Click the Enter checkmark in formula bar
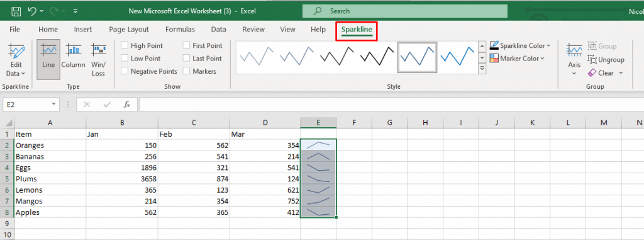Image resolution: width=644 pixels, height=240 pixels. pyautogui.click(x=107, y=105)
